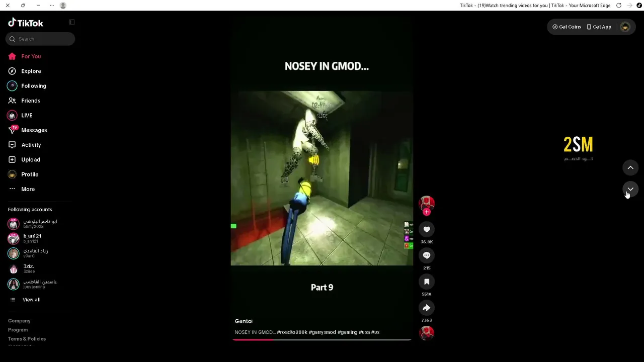
Task: Open Edge app more options menu
Action: (52, 6)
